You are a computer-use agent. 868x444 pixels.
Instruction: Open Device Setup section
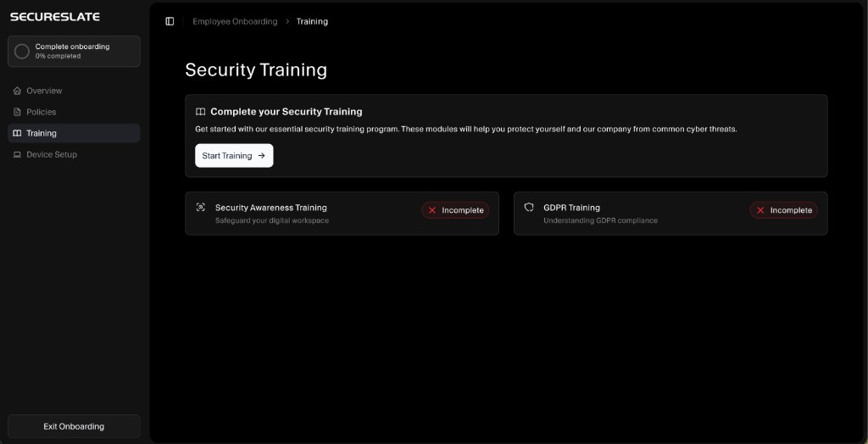(x=74, y=154)
